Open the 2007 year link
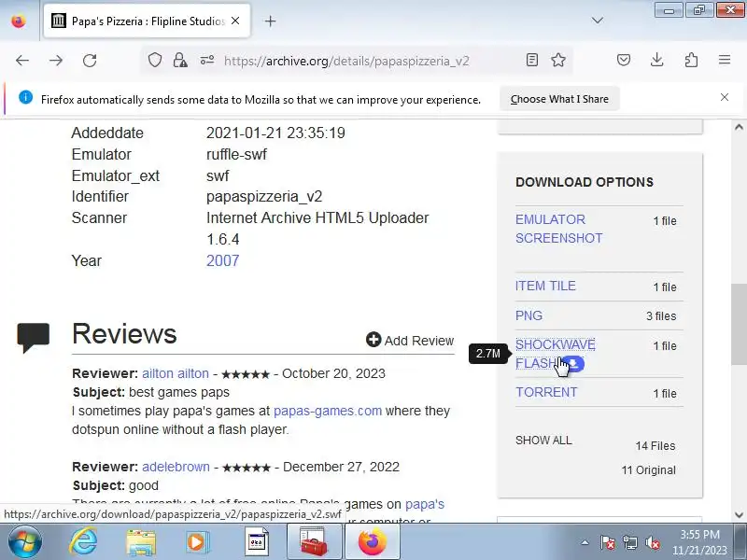The image size is (747, 560). click(x=222, y=261)
